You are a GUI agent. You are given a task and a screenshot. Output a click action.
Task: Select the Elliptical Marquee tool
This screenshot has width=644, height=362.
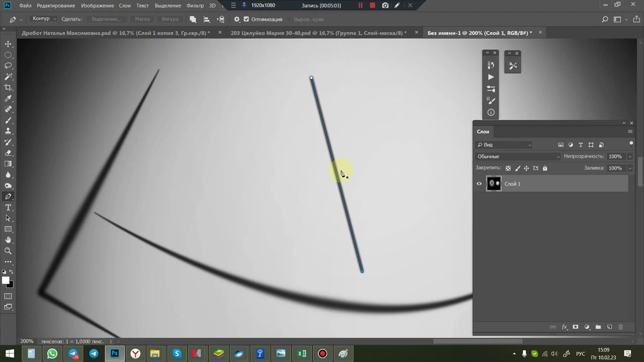click(x=9, y=55)
